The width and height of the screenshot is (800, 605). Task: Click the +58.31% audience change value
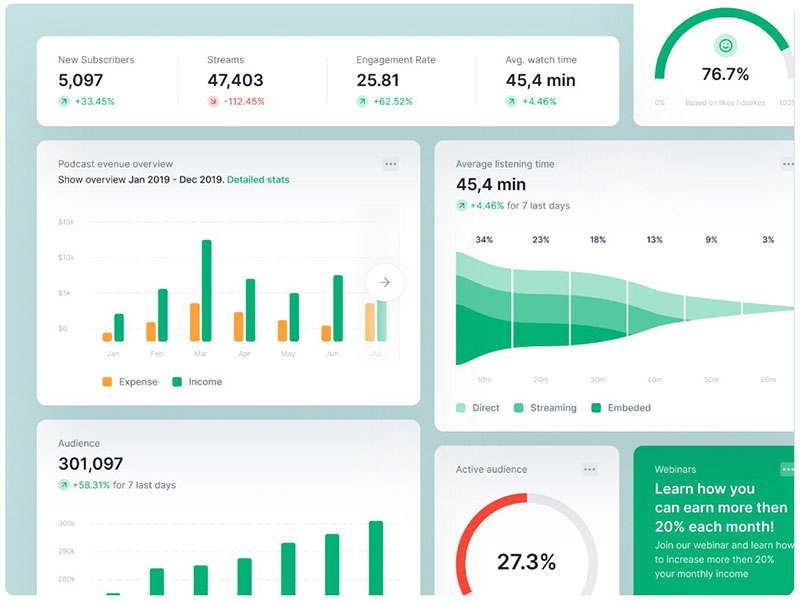click(91, 485)
